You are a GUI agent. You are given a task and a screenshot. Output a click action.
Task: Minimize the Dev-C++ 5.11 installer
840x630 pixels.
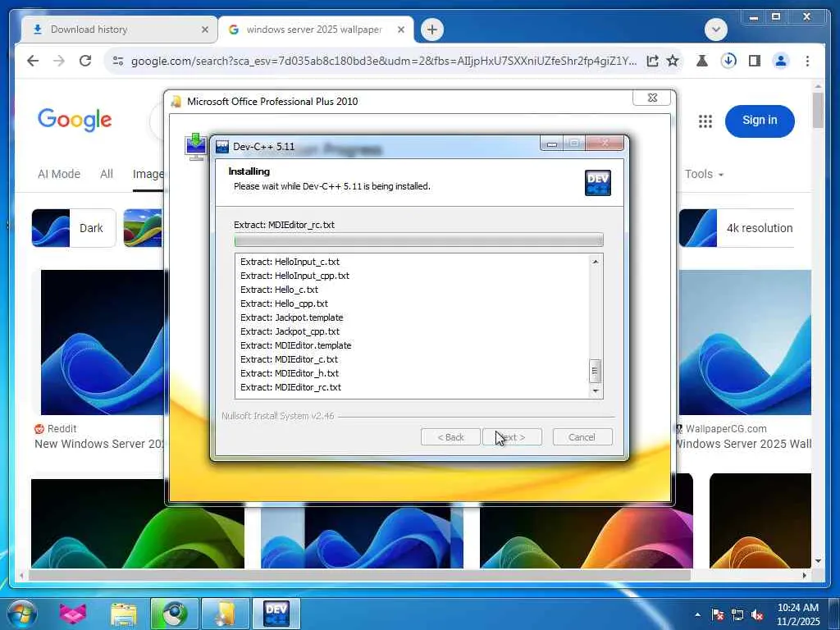(552, 144)
